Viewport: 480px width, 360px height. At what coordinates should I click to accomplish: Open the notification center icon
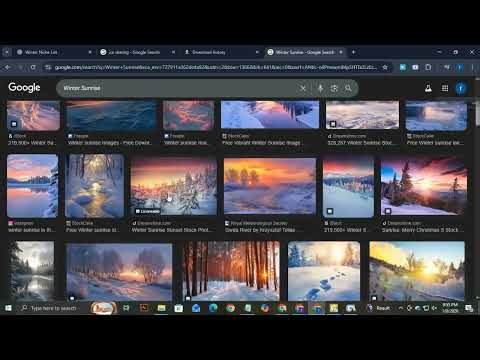(469, 308)
